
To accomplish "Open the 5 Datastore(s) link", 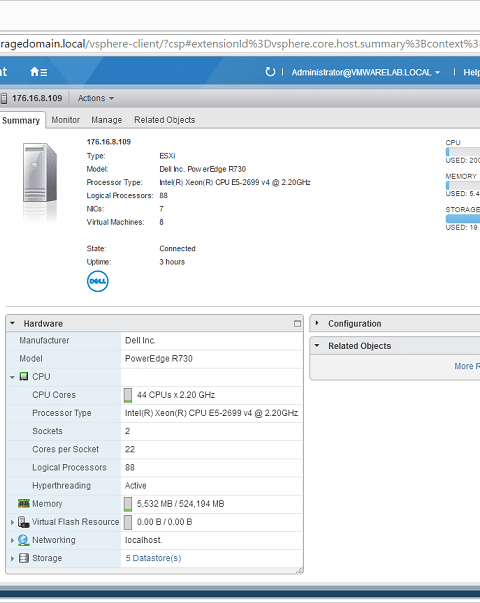I will (153, 558).
